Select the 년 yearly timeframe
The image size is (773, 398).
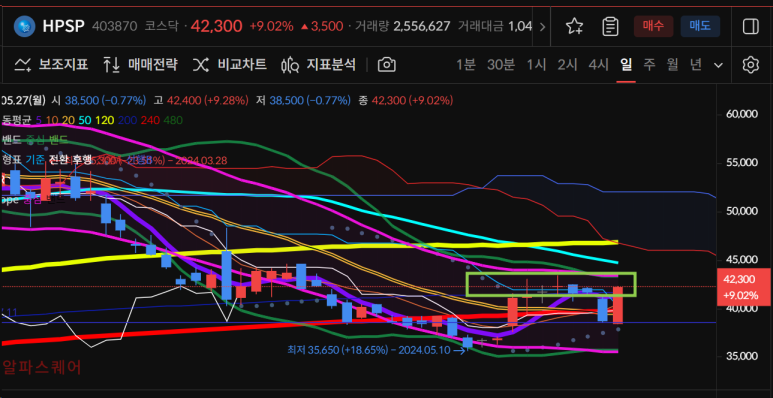[x=696, y=65]
